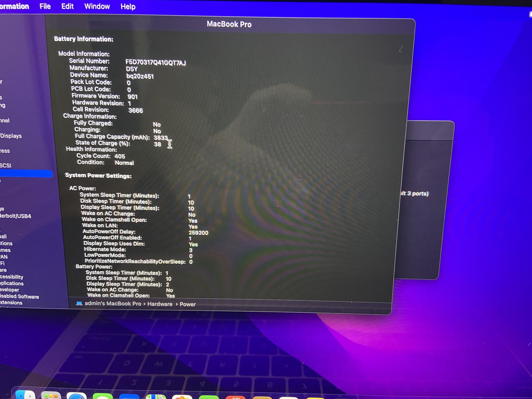Open the File menu
The height and width of the screenshot is (399, 532).
pos(45,6)
